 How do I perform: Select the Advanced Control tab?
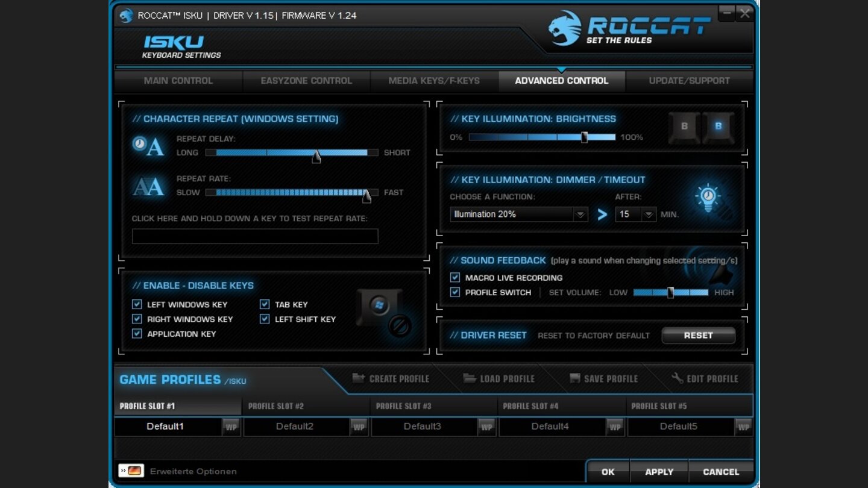tap(562, 81)
